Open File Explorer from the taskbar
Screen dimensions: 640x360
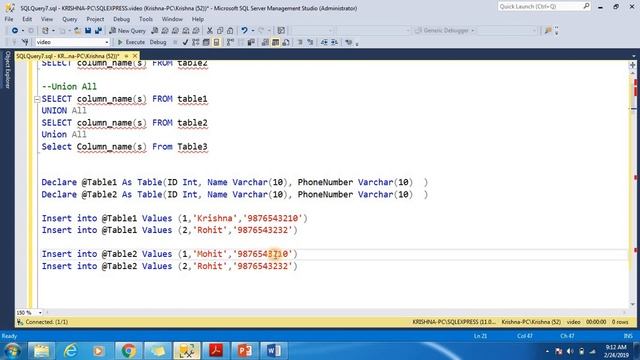tap(41, 351)
